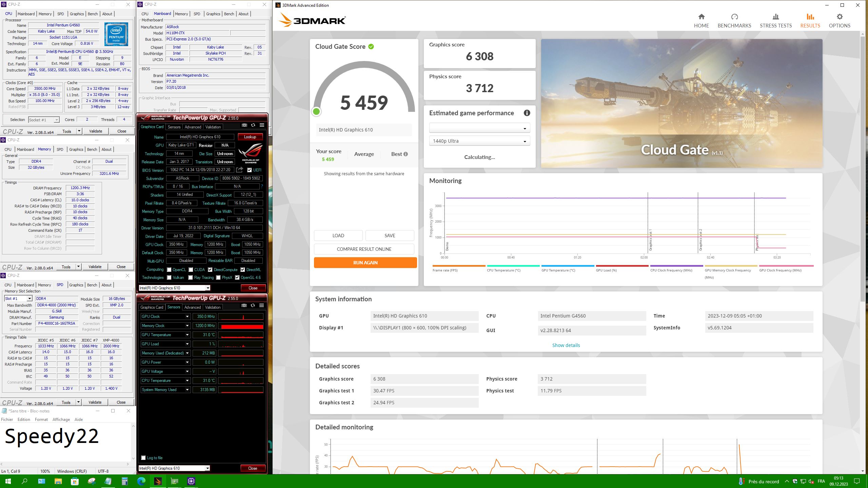Toggle the Vulkan checkbox
The height and width of the screenshot is (488, 868).
169,278
